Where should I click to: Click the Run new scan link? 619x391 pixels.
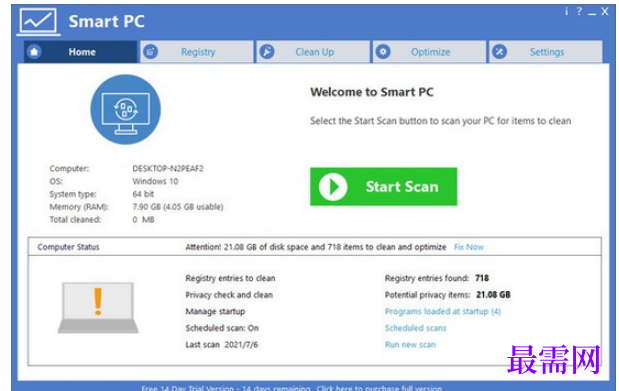410,345
